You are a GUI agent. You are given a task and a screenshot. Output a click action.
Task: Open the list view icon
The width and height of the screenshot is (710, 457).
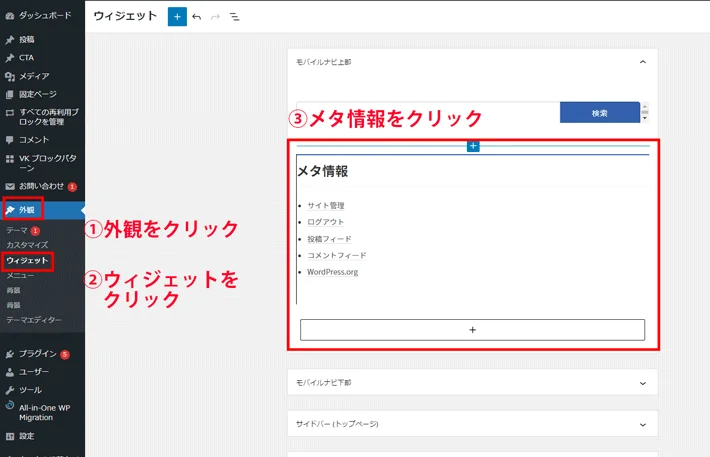pos(234,17)
